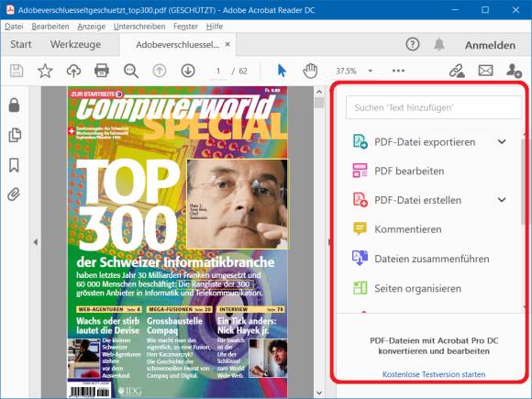The height and width of the screenshot is (399, 532).
Task: Select the arrow selection tool
Action: 282,71
